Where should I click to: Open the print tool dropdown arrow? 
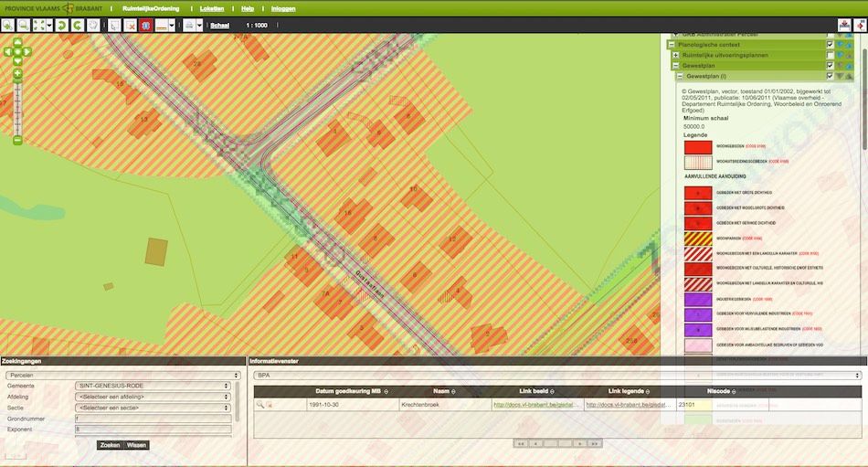(x=200, y=26)
